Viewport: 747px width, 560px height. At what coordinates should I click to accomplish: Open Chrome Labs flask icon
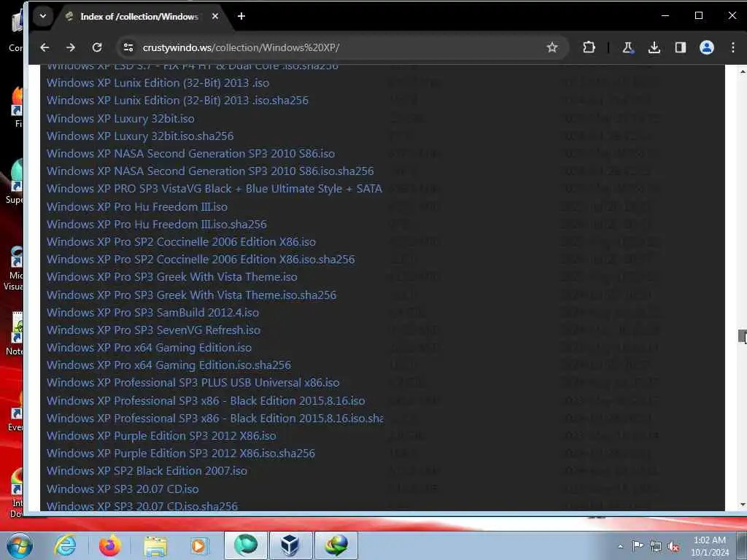pos(628,47)
